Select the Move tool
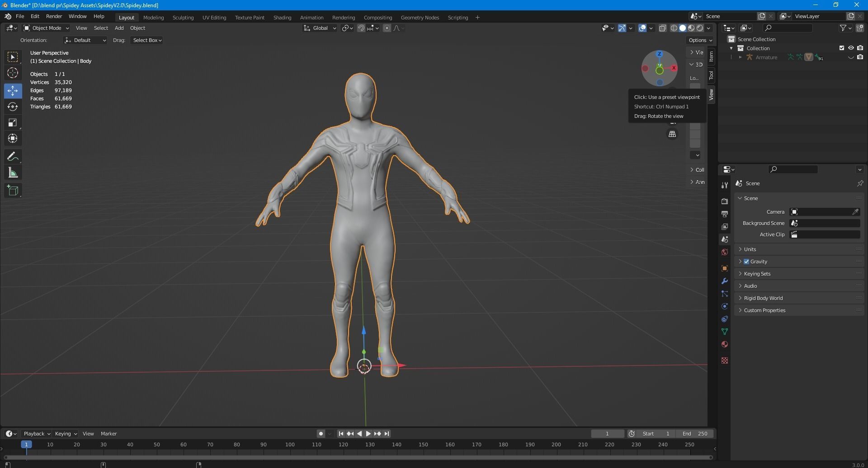 pos(13,90)
